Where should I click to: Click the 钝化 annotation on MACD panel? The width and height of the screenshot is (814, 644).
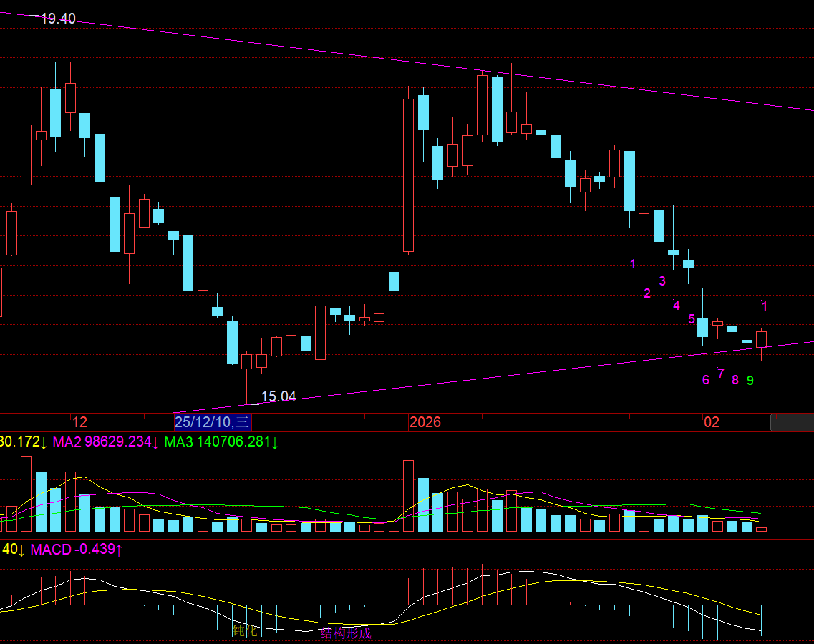tap(245, 630)
